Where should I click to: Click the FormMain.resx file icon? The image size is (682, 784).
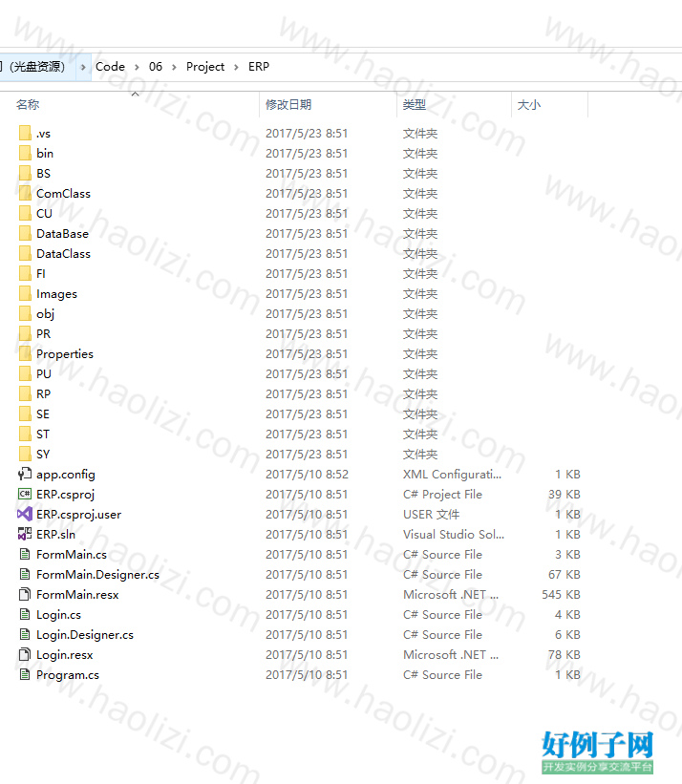pos(25,595)
